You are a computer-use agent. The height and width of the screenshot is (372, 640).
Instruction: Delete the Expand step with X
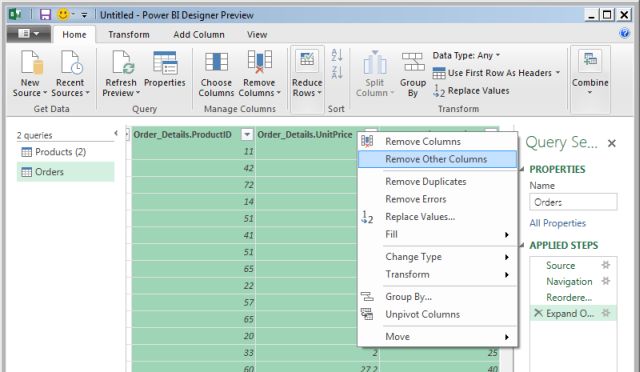tap(538, 313)
